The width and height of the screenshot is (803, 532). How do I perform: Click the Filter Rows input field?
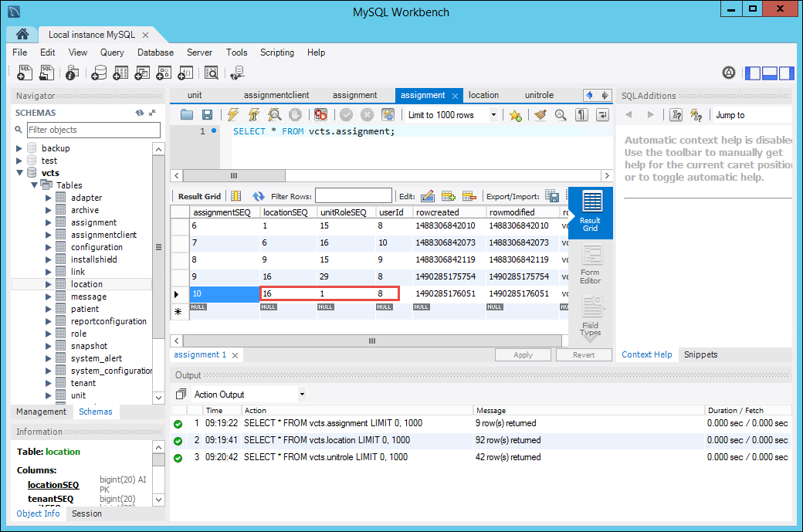pyautogui.click(x=353, y=196)
